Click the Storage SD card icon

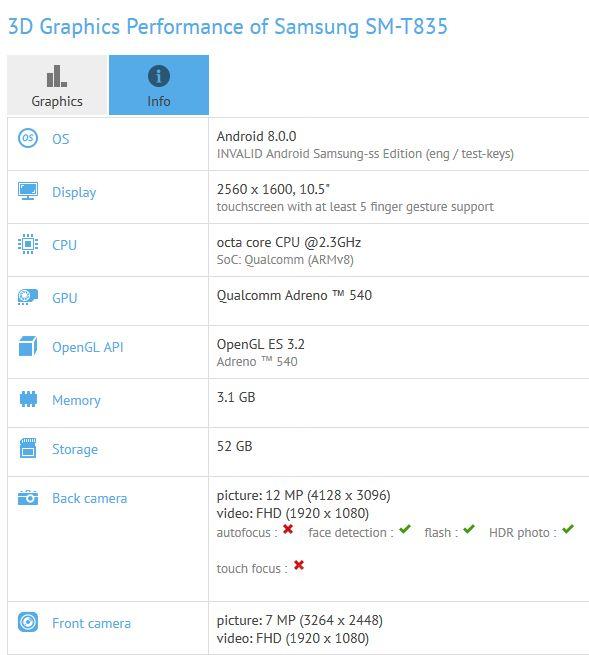tap(28, 448)
